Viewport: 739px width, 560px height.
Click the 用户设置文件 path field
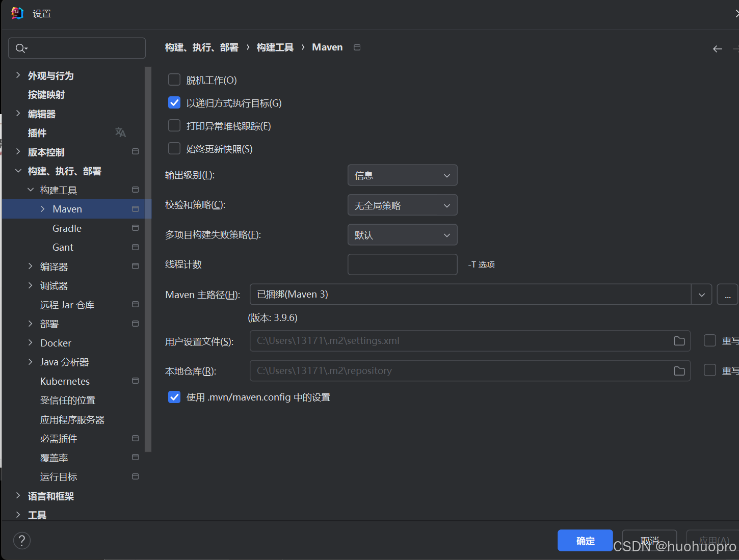click(470, 341)
